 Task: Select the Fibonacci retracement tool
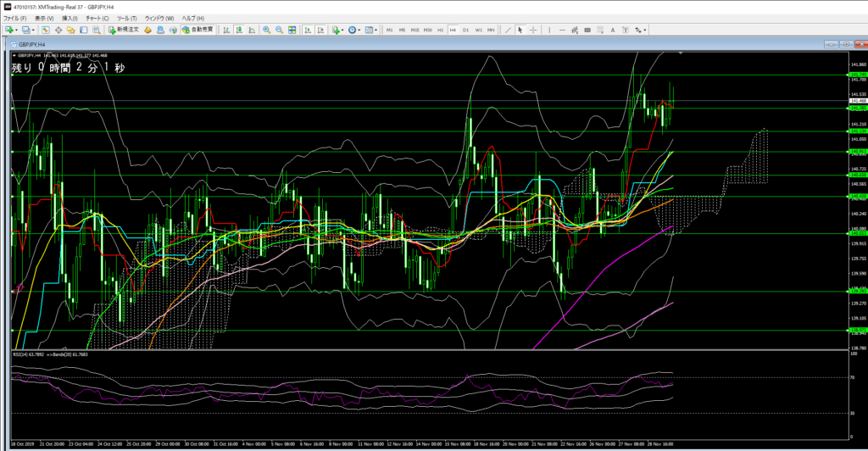click(x=600, y=30)
